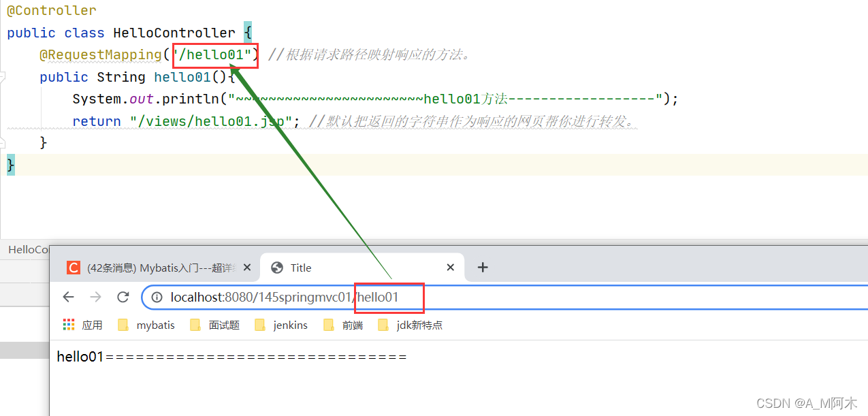The image size is (868, 416).
Task: Click the comment 默认把返回的字符串作为响应的网页
Action: [x=472, y=121]
